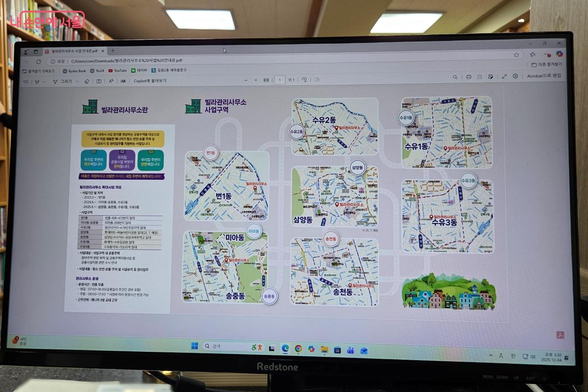
Task: Show hidden system tray icons
Action: tap(491, 355)
